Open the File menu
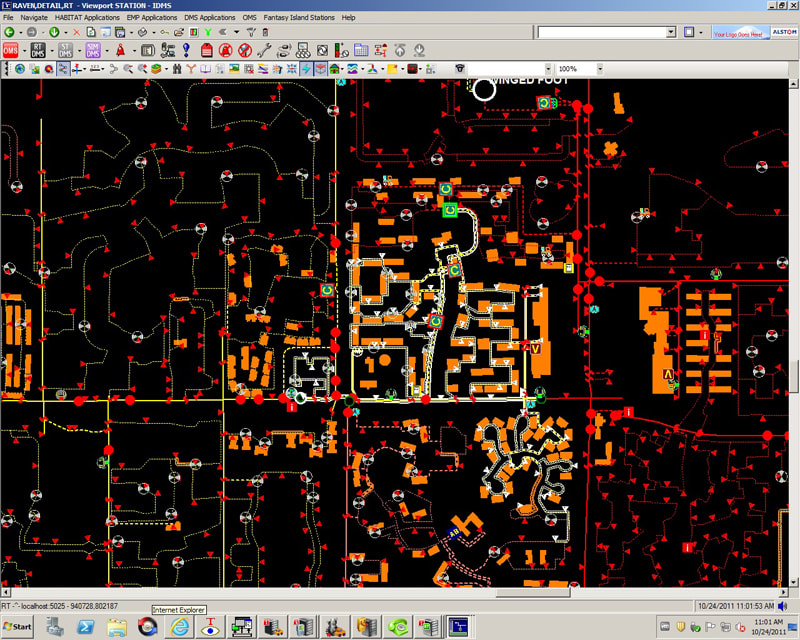 coord(8,17)
